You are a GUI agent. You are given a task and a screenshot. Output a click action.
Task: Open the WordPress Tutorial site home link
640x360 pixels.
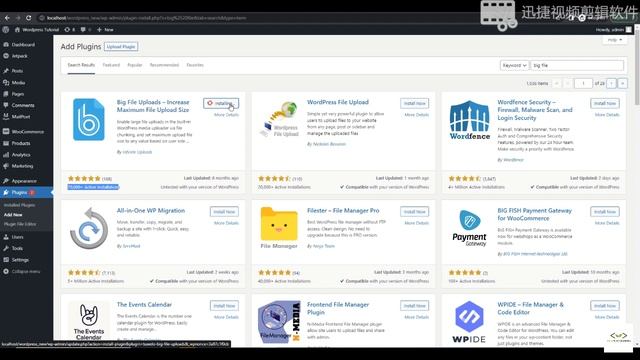37,29
